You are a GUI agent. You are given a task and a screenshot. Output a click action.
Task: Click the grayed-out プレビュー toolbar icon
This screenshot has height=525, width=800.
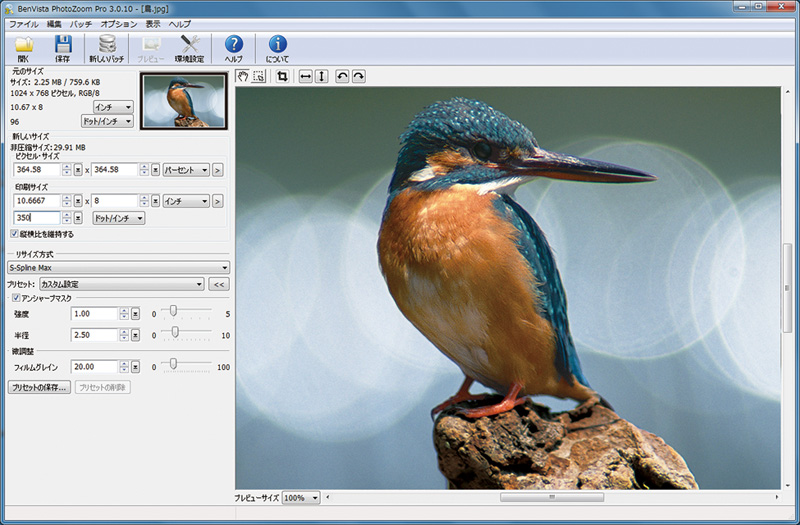tap(151, 49)
